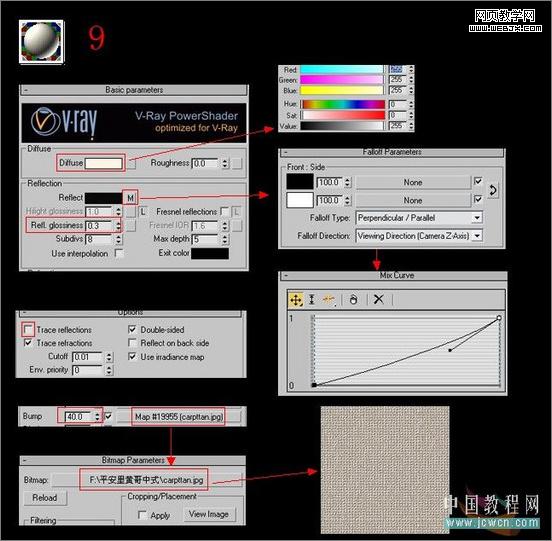Select the Add Point tool in Mix Curve

point(328,300)
